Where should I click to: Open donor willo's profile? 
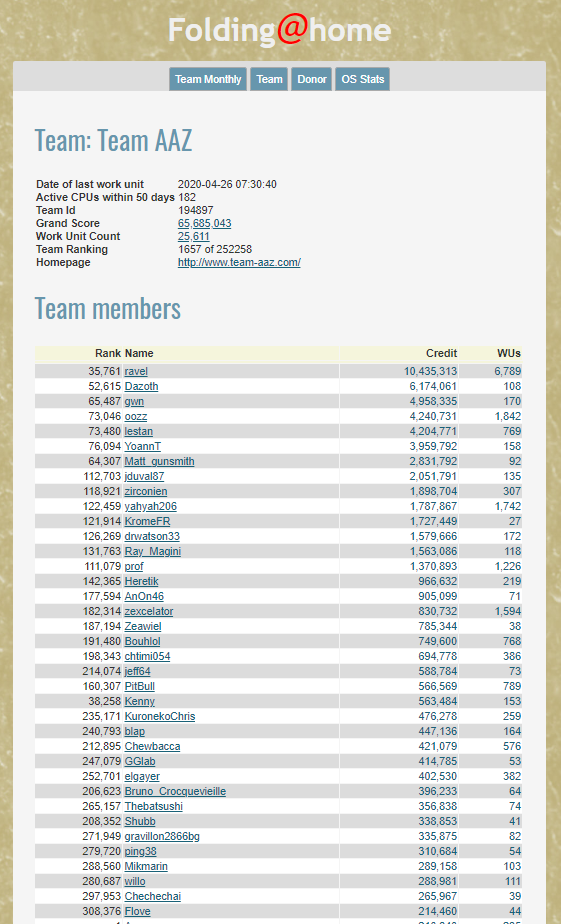[x=135, y=882]
